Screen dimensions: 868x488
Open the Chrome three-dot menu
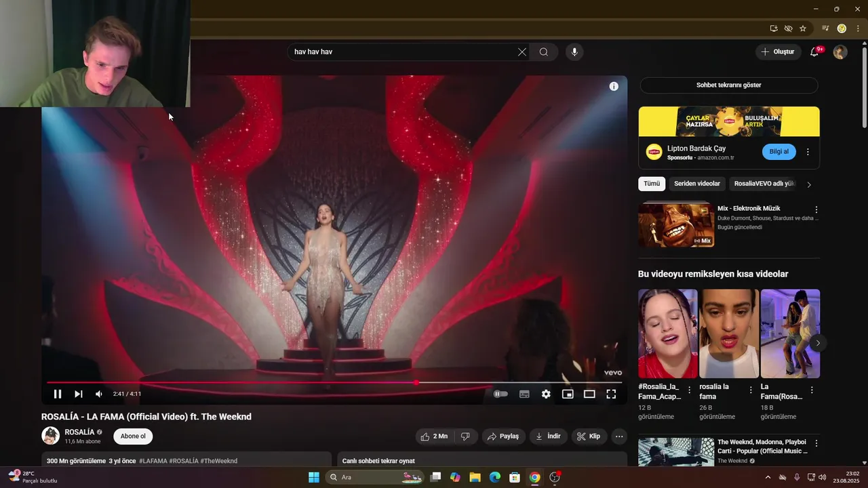point(858,28)
